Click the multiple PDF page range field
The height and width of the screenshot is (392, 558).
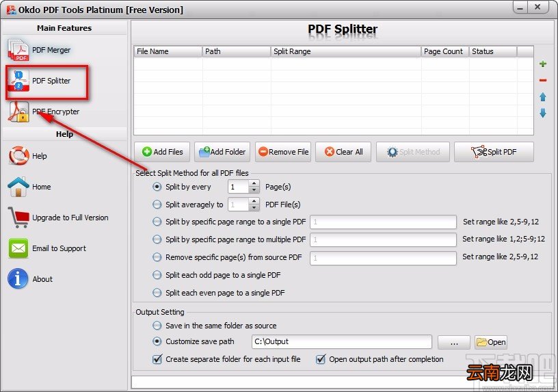(383, 239)
